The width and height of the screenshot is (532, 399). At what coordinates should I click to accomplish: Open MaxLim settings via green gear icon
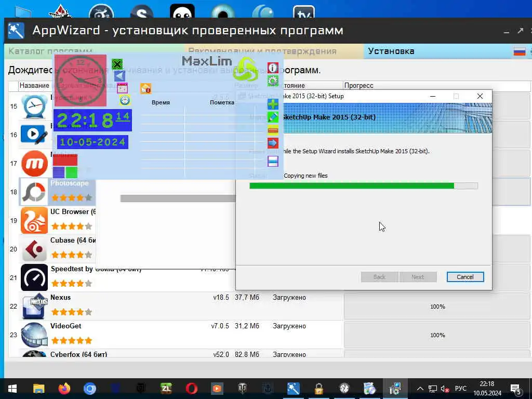[273, 81]
